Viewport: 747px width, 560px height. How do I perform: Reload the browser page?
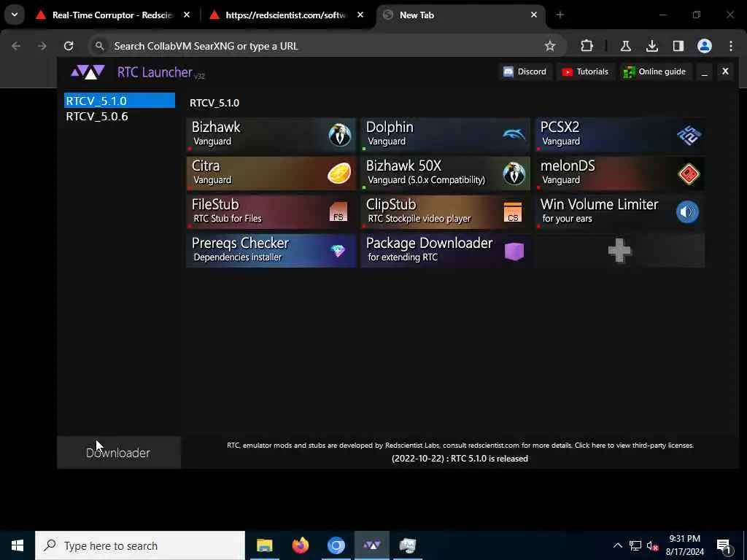tap(69, 46)
